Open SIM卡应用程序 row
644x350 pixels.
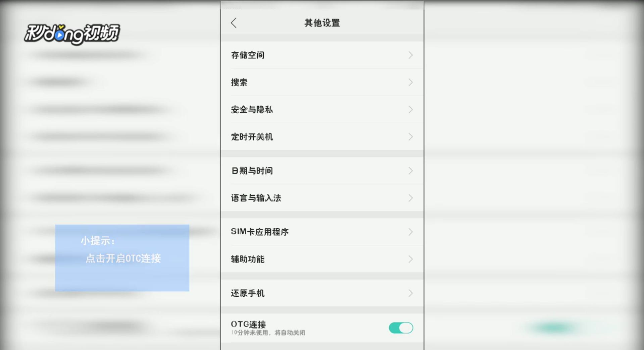322,232
